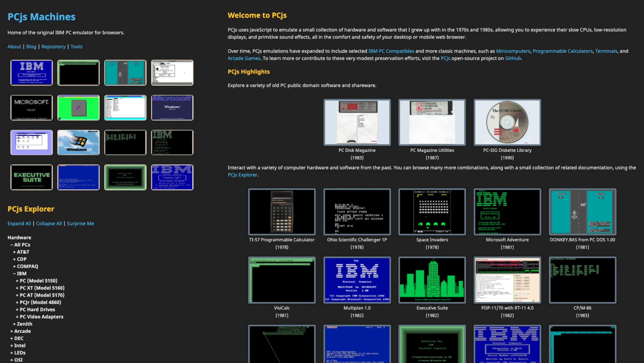Expand the Zenith tree node
This screenshot has height=363, width=644.
23,324
